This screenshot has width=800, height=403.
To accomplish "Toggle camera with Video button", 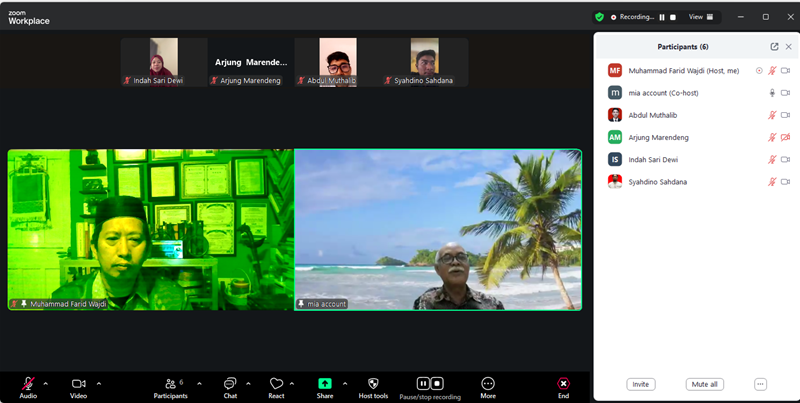I will click(x=79, y=388).
